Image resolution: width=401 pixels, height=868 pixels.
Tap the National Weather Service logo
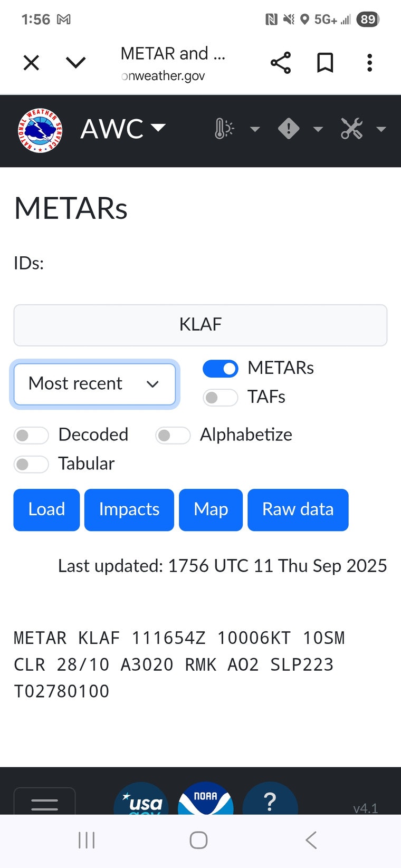(x=40, y=130)
